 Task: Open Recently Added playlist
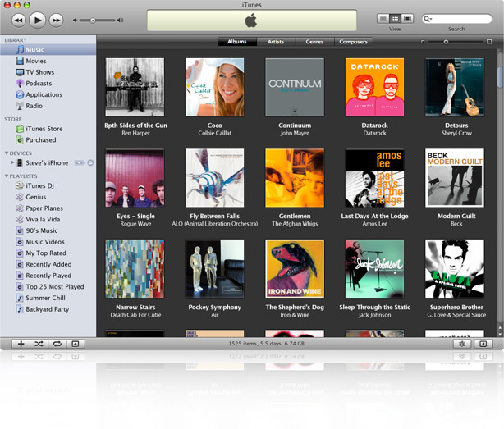click(x=48, y=264)
